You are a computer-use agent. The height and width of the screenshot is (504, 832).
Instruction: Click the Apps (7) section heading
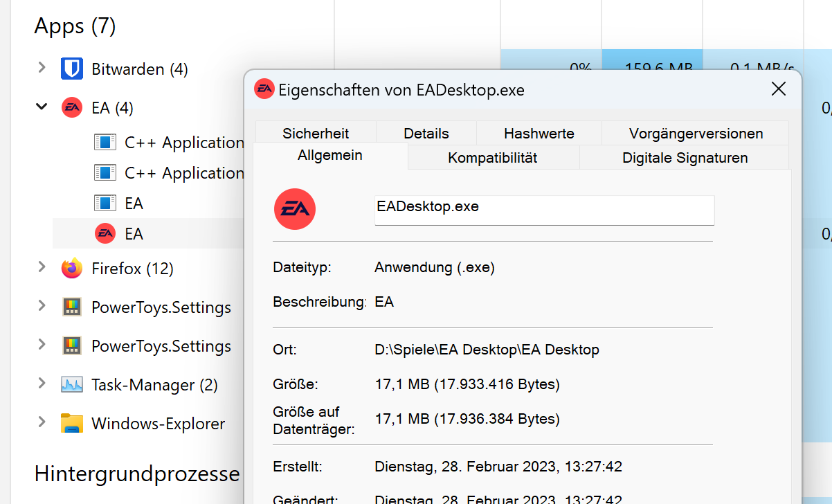pyautogui.click(x=75, y=26)
